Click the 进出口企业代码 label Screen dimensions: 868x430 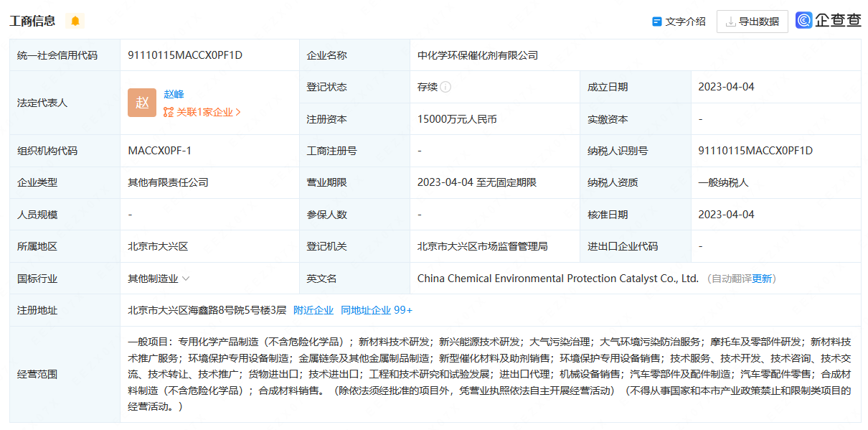point(623,246)
